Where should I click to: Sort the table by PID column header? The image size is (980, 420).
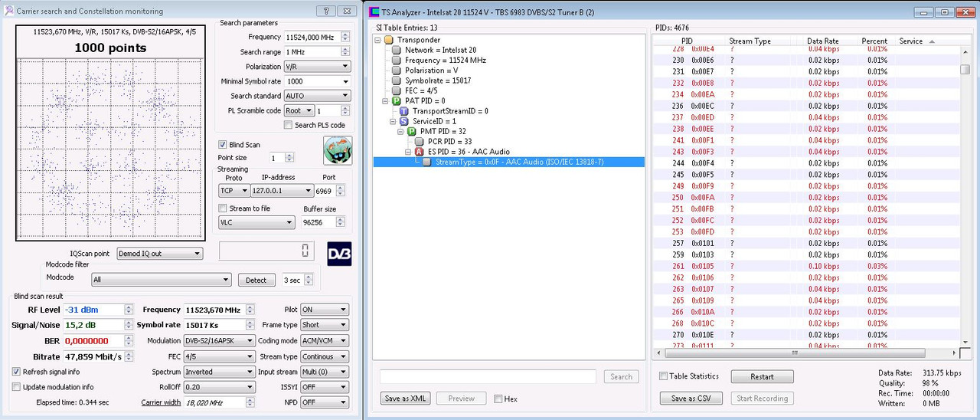point(686,41)
